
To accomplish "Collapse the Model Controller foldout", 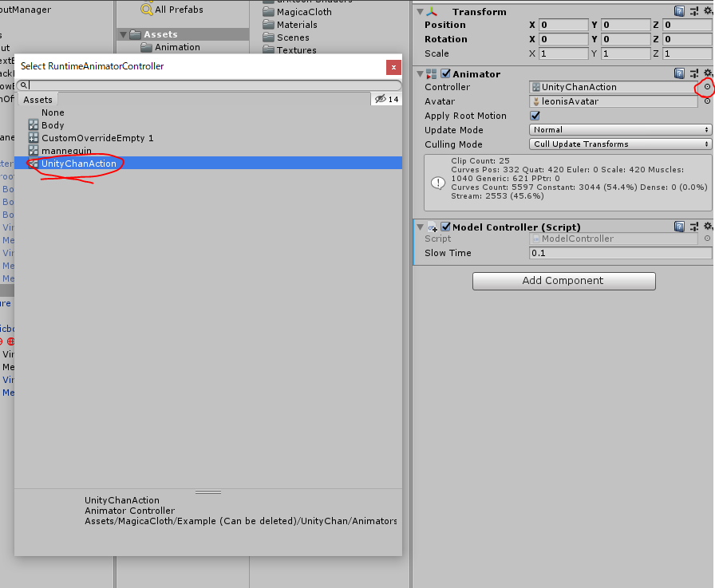I will [421, 227].
